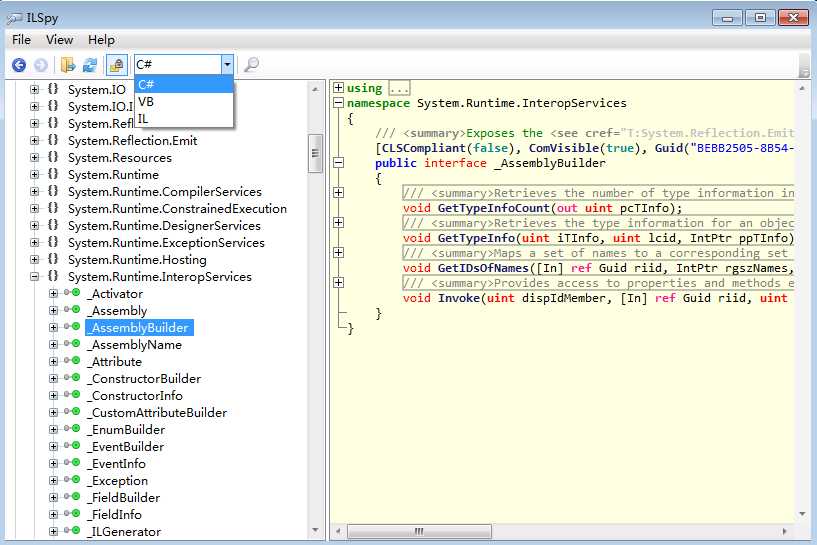Click the code view horizontal scrollbar thumb
This screenshot has height=545, width=817.
click(x=419, y=531)
